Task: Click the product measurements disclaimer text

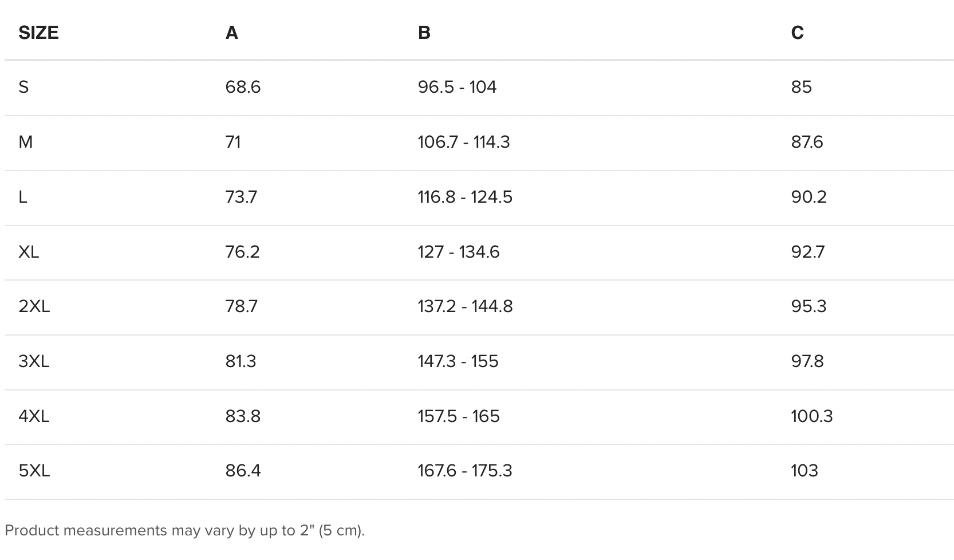Action: coord(184,530)
